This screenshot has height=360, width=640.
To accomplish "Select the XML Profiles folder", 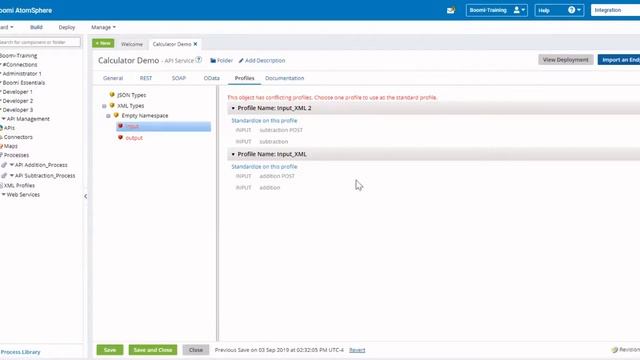I will pos(18,185).
